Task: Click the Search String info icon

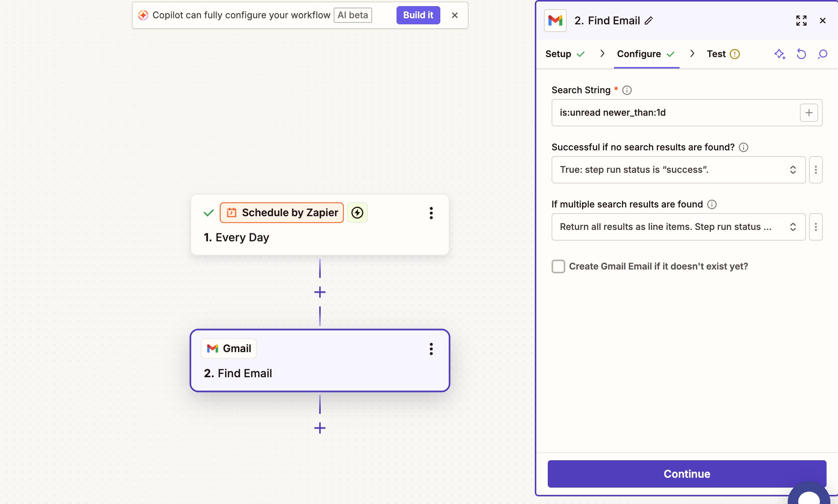Action: click(627, 90)
